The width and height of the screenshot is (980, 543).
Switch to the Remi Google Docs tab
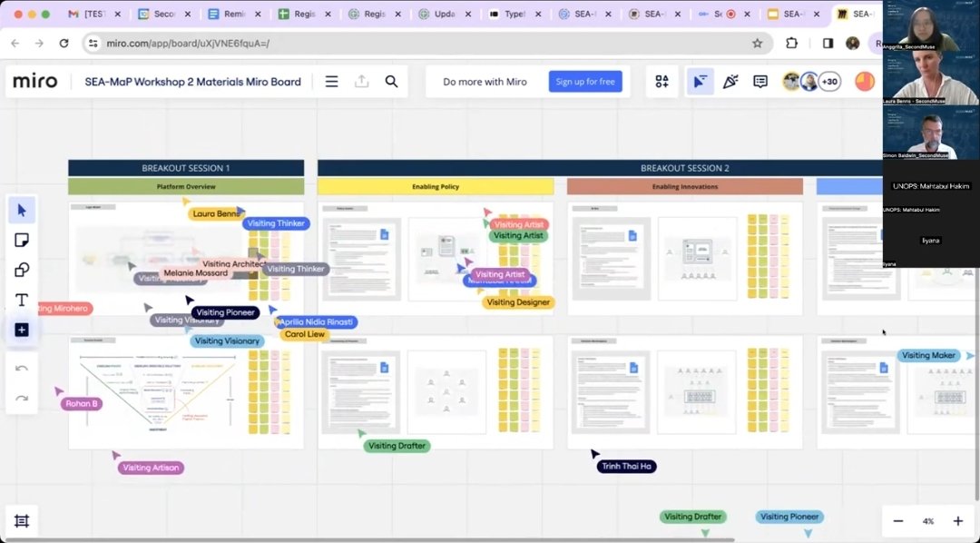pos(234,14)
